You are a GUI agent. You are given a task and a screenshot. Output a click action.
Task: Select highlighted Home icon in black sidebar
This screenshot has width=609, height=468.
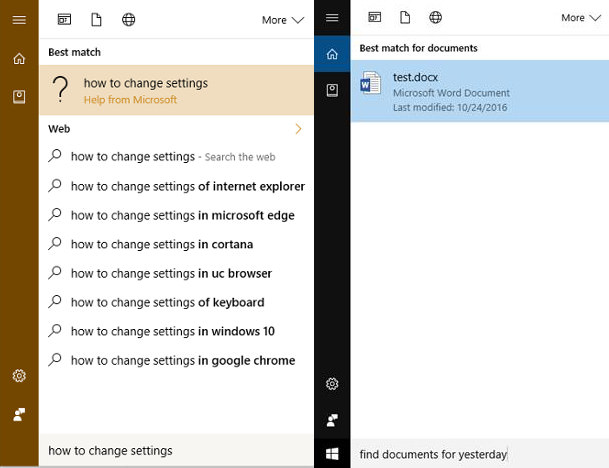pyautogui.click(x=332, y=54)
